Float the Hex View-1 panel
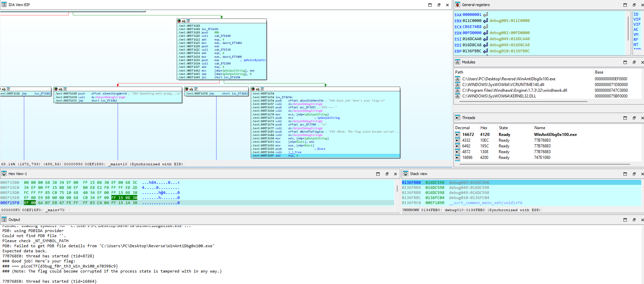Screen dimensions: 644x284 pos(387,174)
